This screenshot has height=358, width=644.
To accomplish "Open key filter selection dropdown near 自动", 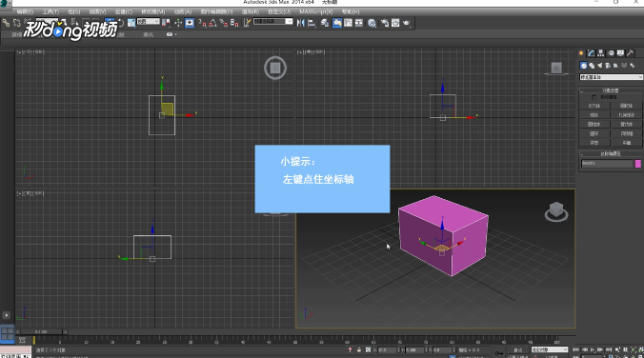I will click(549, 349).
